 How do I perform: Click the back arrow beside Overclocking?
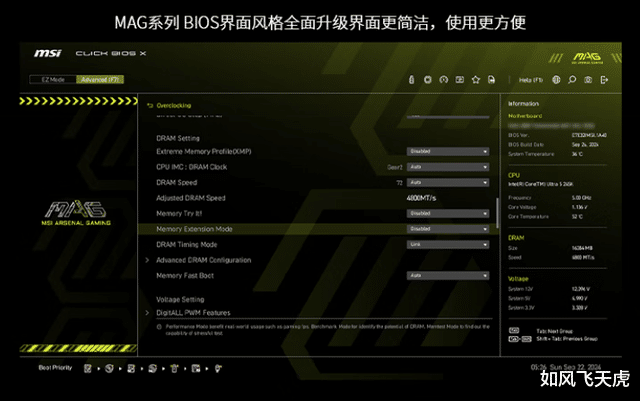pyautogui.click(x=149, y=105)
